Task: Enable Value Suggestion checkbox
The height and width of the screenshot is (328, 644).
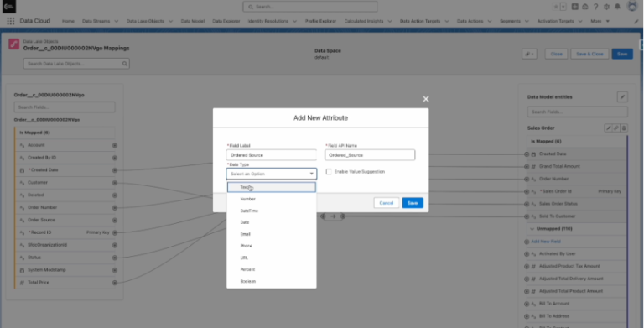Action: pos(329,172)
